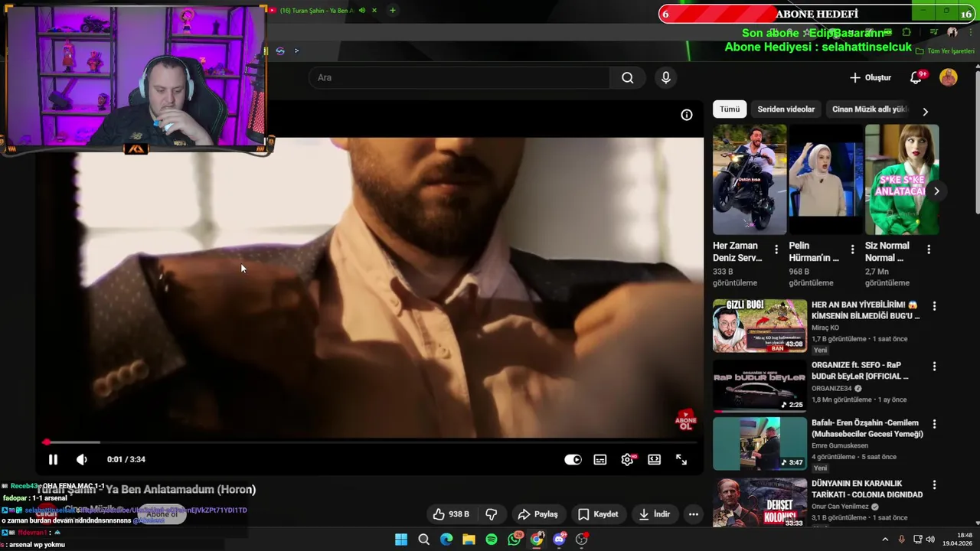Viewport: 980px width, 551px height.
Task: Open the 'Pelin Hürman'ın ...' short thumbnail
Action: tap(825, 180)
